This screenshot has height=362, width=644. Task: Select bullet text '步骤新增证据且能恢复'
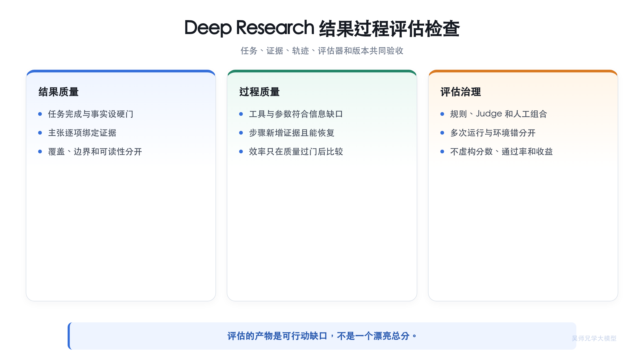[292, 133]
